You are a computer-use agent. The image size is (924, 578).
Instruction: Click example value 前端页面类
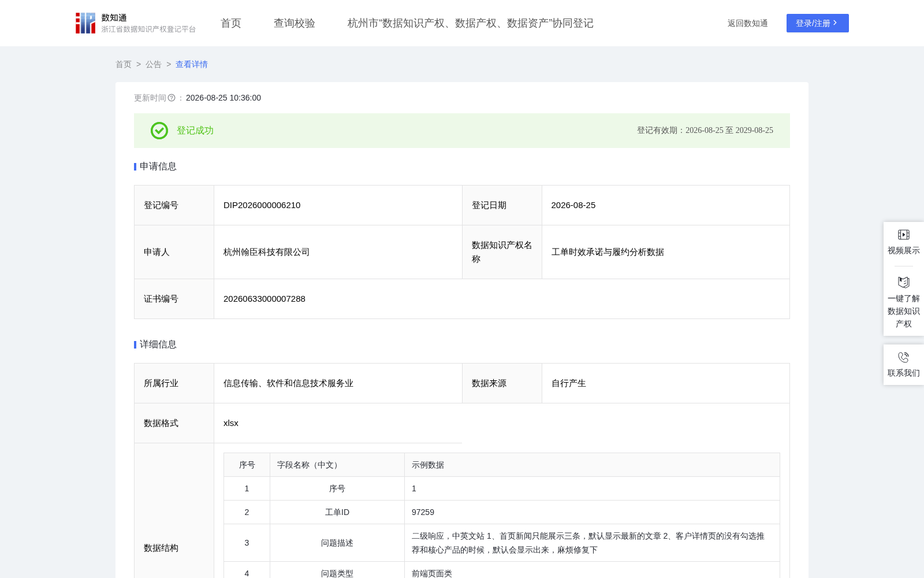pos(432,573)
